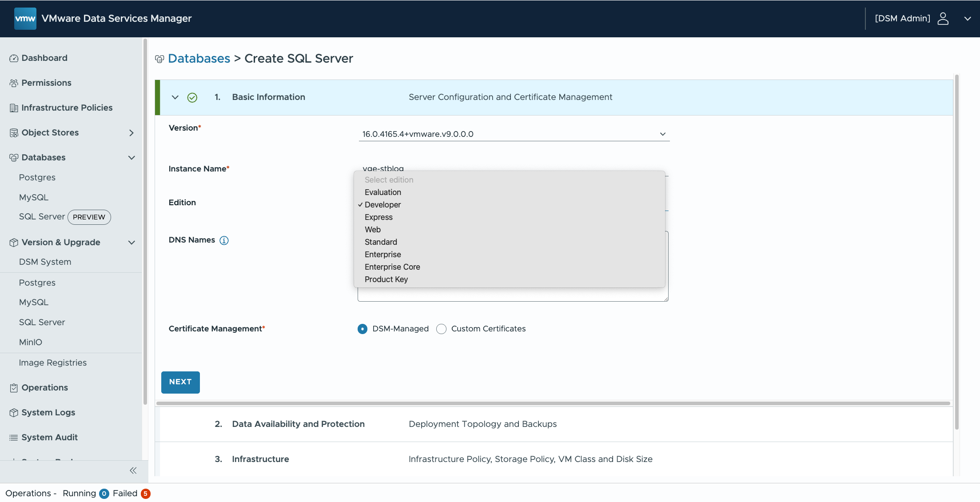Click the horizontal scrollbar below NEXT
The width and height of the screenshot is (980, 502).
(x=553, y=403)
